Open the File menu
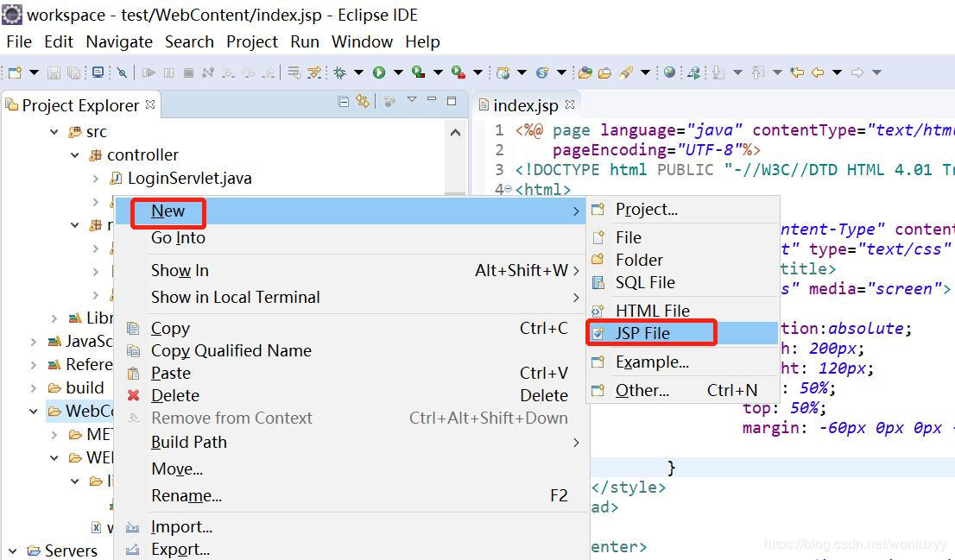Viewport: 955px width, 560px height. tap(19, 41)
